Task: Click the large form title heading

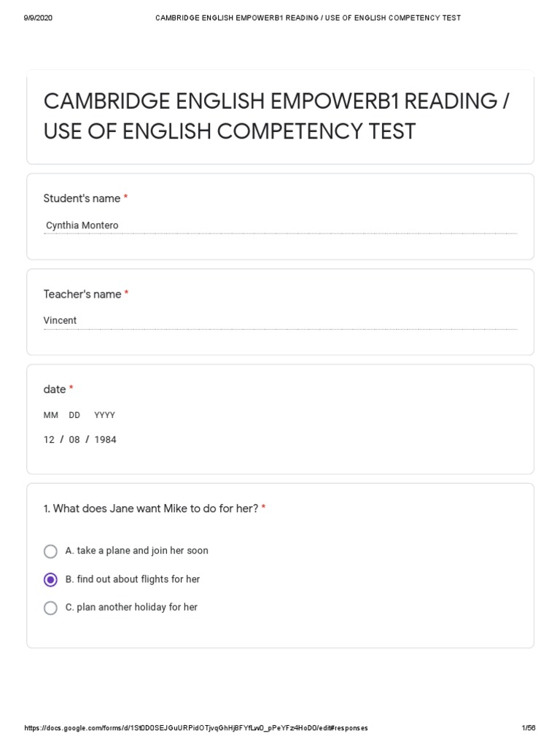Action: click(x=277, y=117)
